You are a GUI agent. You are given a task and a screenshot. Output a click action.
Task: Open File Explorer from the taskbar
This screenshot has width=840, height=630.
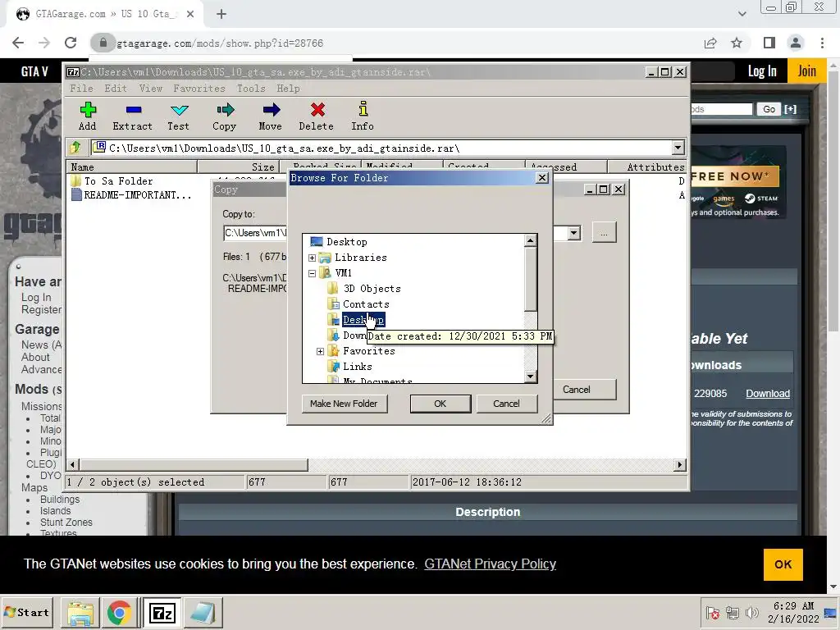tap(80, 612)
